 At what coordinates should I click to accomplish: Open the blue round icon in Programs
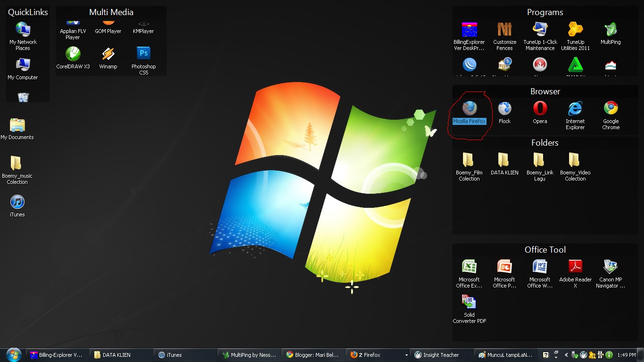tap(469, 65)
